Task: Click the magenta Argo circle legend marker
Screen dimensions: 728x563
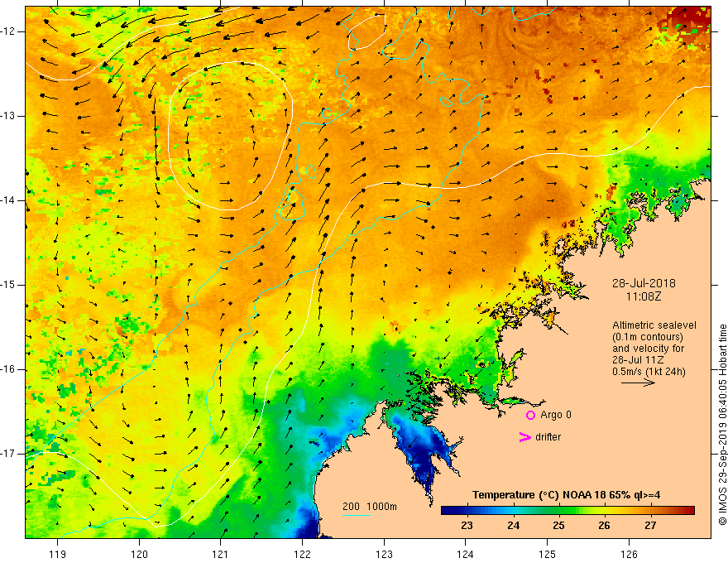Action: [x=530, y=416]
